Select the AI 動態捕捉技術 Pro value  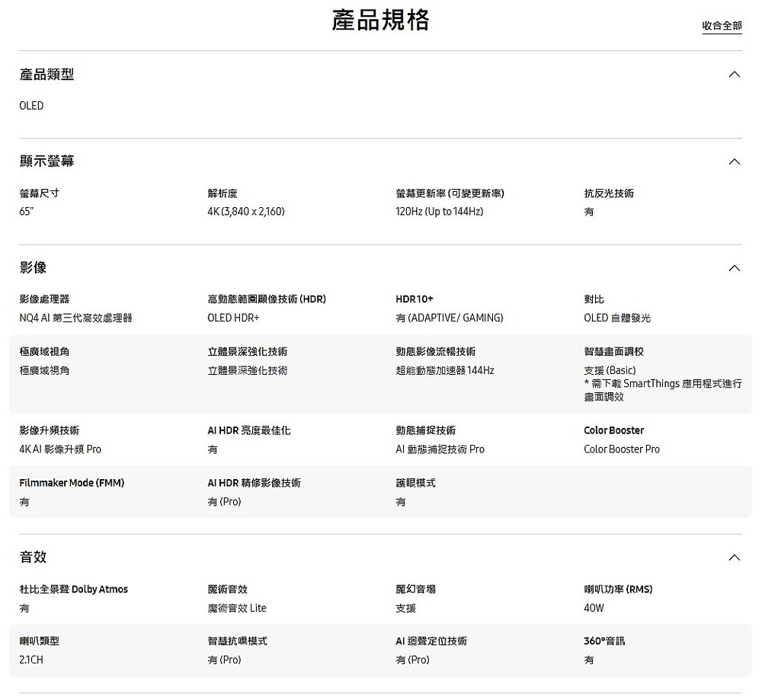click(x=440, y=449)
